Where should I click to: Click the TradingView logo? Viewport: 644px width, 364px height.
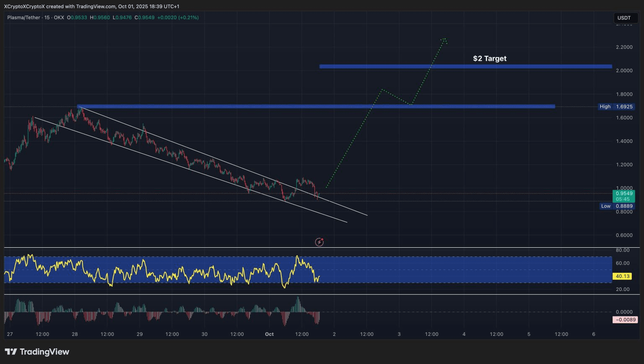tap(37, 352)
